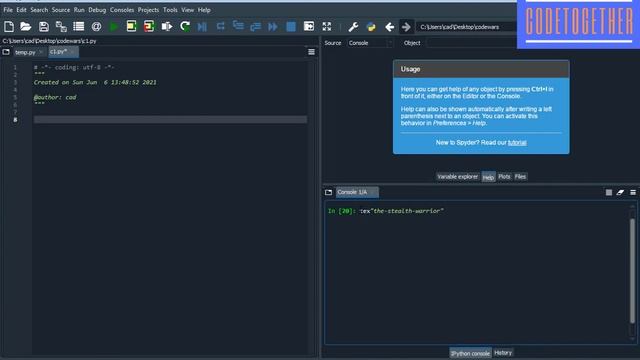Viewport: 640px width, 360px height.
Task: Interrupt kernel with console stop button
Action: (609, 192)
